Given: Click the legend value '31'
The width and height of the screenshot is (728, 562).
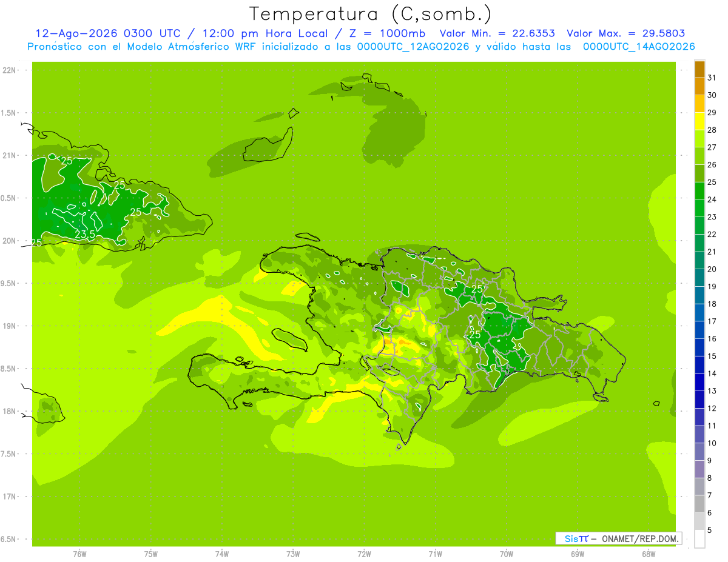Looking at the screenshot, I should [712, 78].
